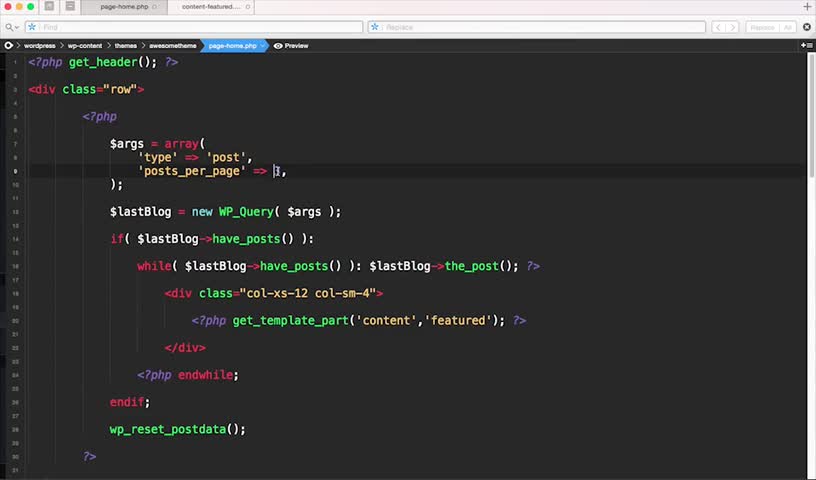Go to previous find match arrow
Screen dimensions: 816x480
pyautogui.click(x=718, y=27)
